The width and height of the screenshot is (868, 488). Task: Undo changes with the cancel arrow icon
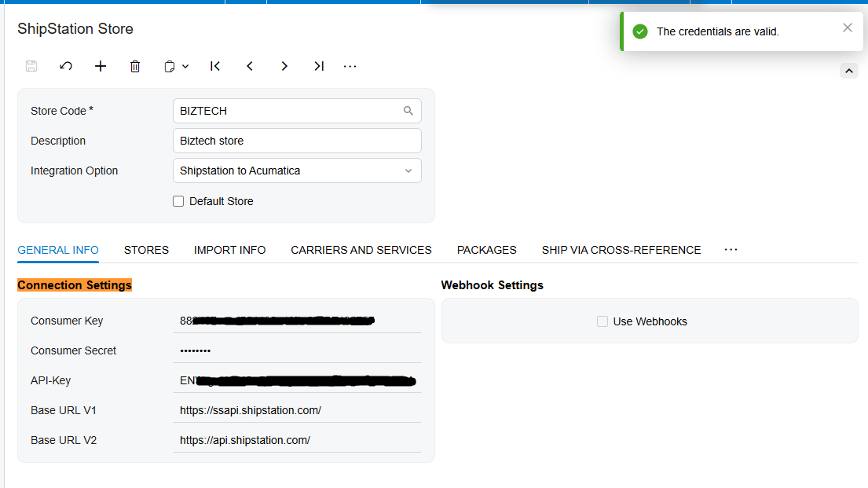(x=66, y=67)
